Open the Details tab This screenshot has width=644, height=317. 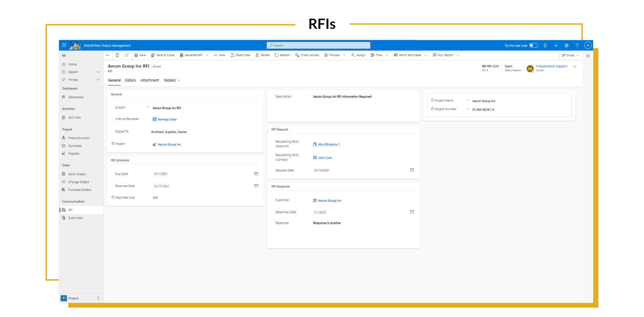[x=130, y=80]
